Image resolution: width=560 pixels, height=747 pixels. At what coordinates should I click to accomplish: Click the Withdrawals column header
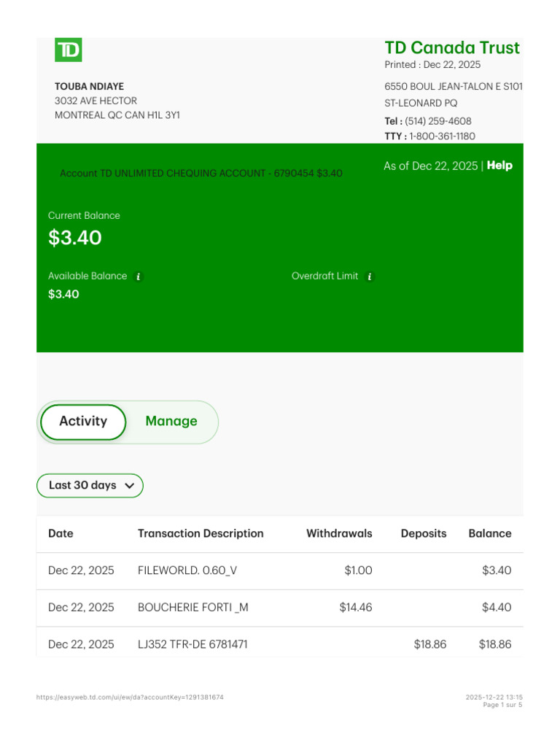click(x=339, y=534)
